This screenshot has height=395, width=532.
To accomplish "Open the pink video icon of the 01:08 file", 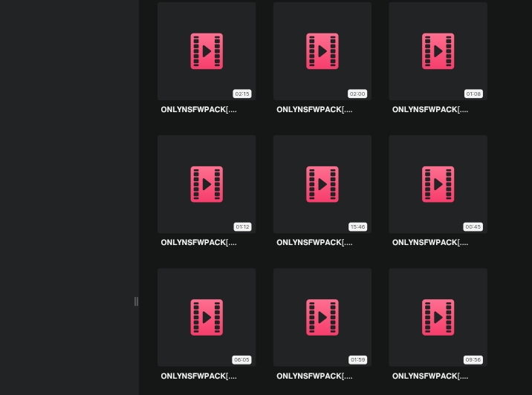I will coord(438,51).
